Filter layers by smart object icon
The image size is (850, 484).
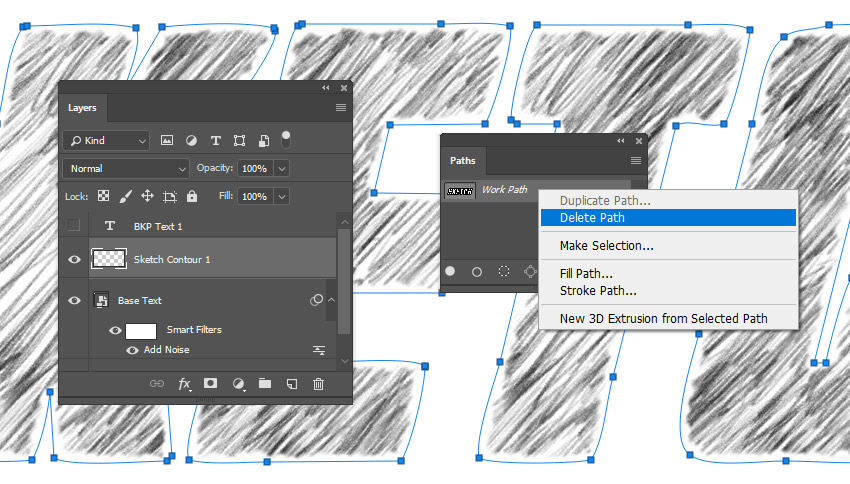coord(263,140)
